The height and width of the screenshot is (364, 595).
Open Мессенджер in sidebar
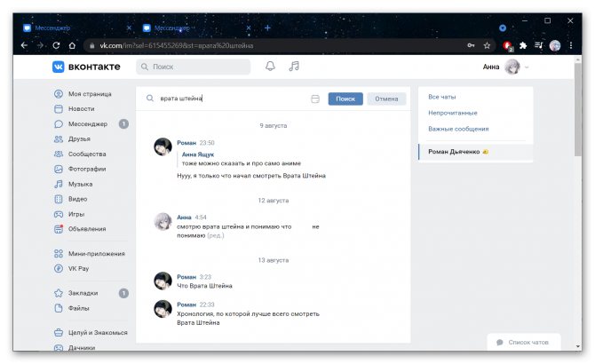(88, 124)
